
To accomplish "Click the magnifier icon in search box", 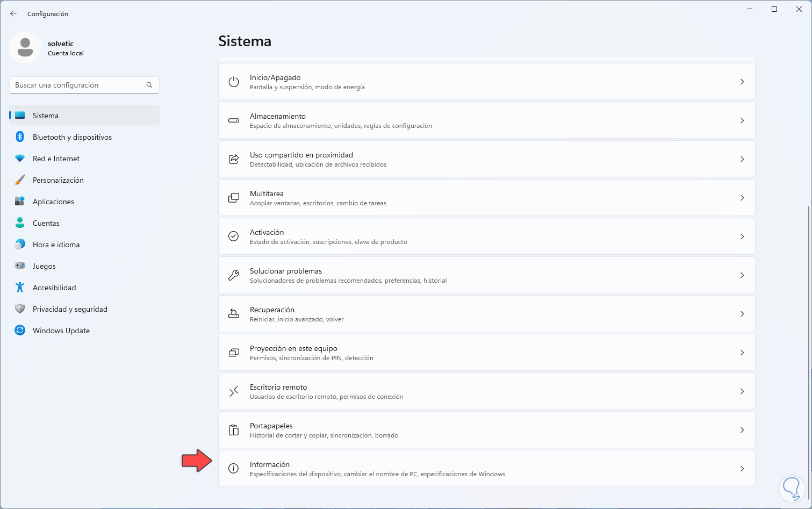I will 149,85.
